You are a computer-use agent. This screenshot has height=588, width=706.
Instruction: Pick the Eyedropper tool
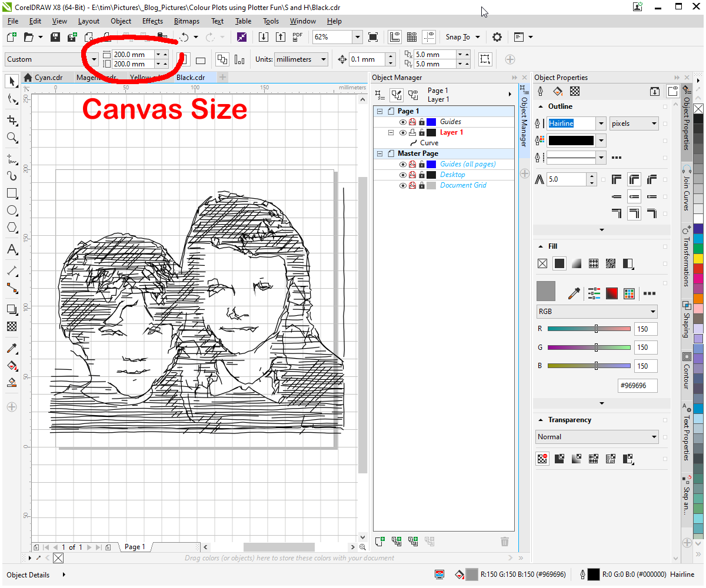(12, 349)
